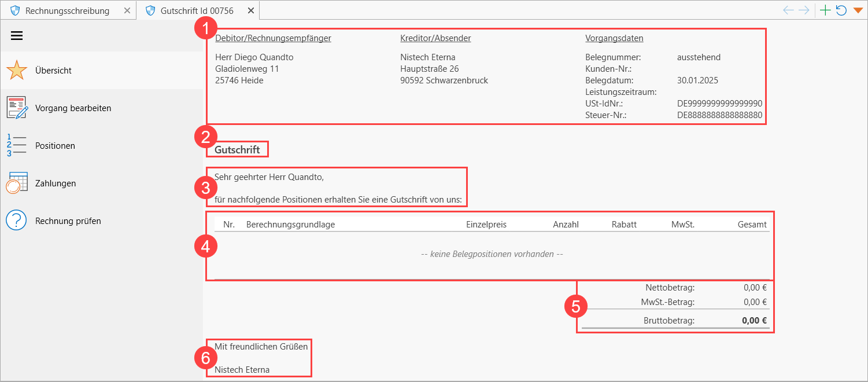This screenshot has height=382, width=868.
Task: Click the Belegdatum value 30.01.2025
Action: (697, 80)
